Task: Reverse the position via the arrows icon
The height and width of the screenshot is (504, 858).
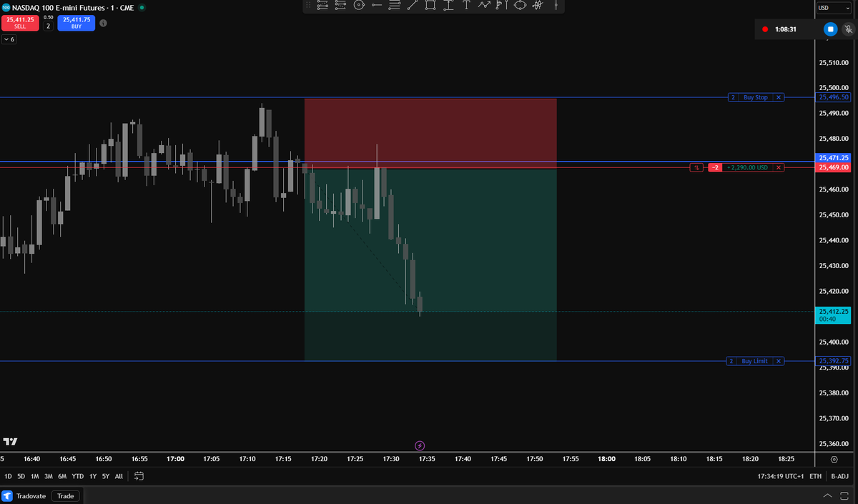Action: 696,167
